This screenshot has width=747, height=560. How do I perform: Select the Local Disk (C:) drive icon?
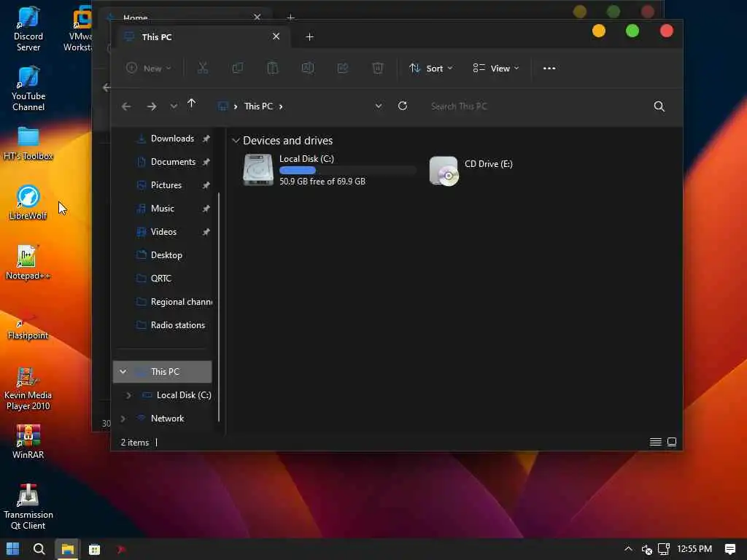[258, 169]
